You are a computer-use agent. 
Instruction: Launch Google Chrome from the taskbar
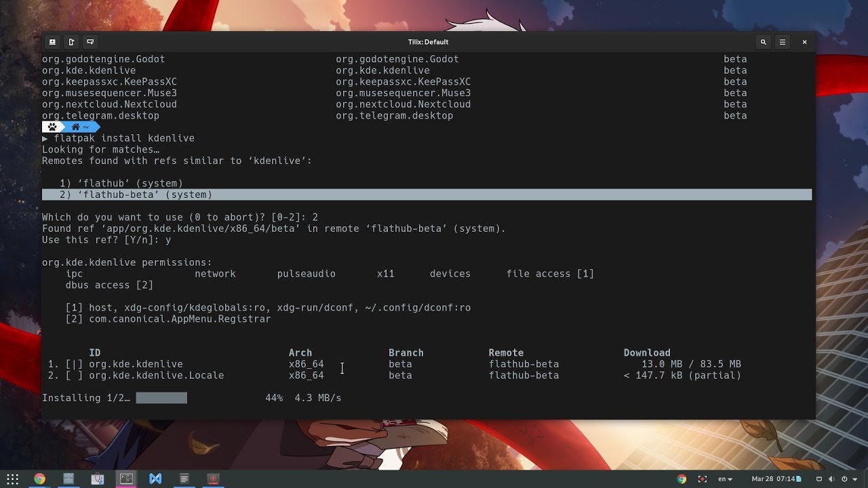[x=39, y=479]
